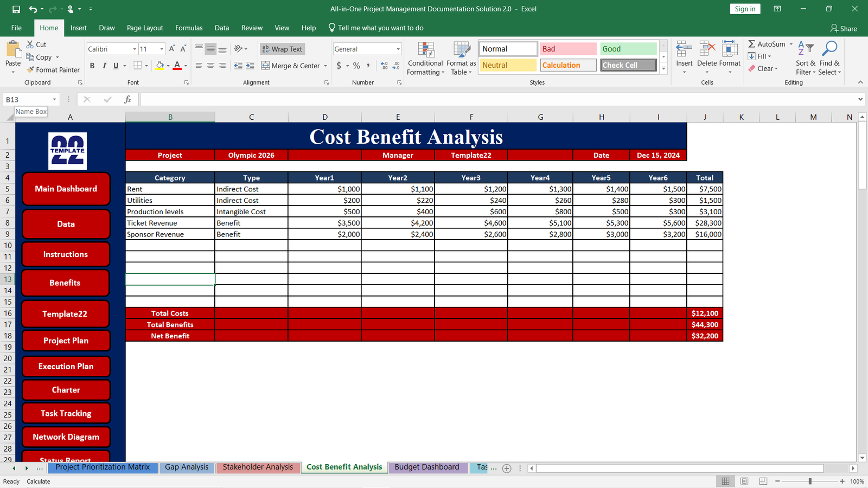Open the Page Layout ribbon tab
868x488 pixels.
coord(145,28)
